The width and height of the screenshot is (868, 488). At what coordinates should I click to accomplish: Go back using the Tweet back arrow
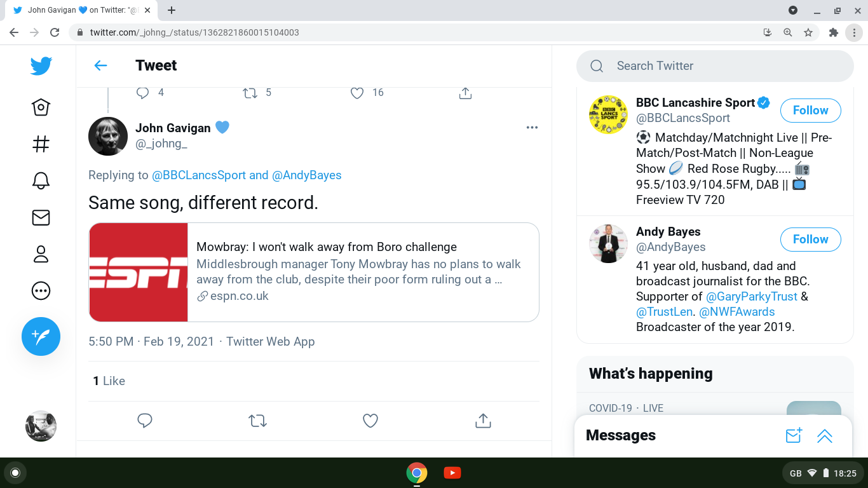(100, 65)
